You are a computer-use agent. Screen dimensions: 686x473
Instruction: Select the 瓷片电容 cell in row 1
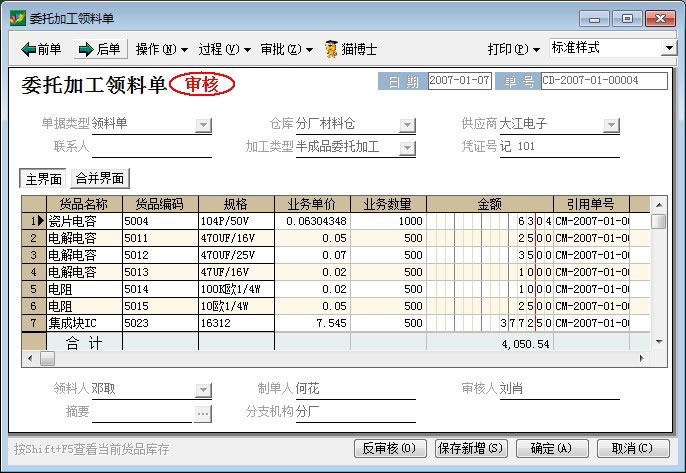tap(84, 221)
